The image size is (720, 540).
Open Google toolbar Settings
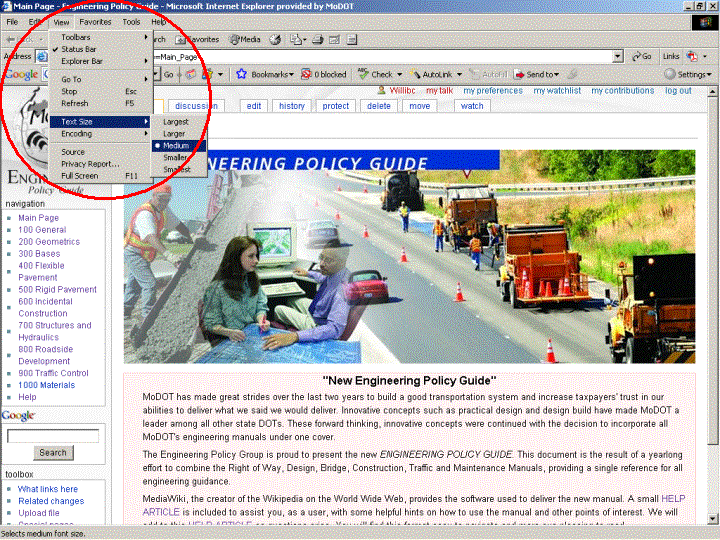pos(688,74)
